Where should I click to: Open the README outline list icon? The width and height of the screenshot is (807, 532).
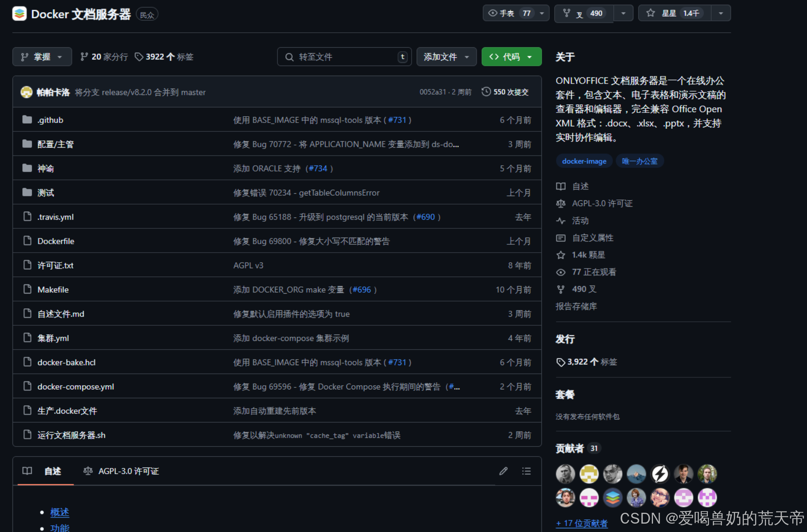[x=526, y=471]
